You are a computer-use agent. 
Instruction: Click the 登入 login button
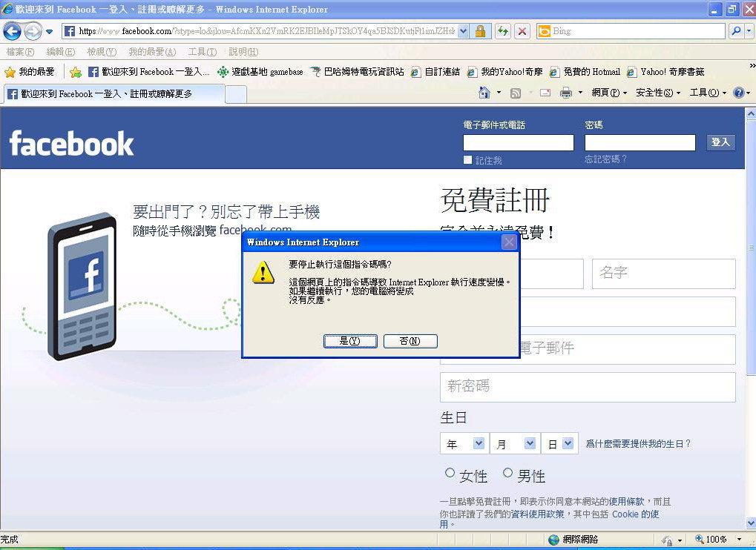(x=720, y=142)
